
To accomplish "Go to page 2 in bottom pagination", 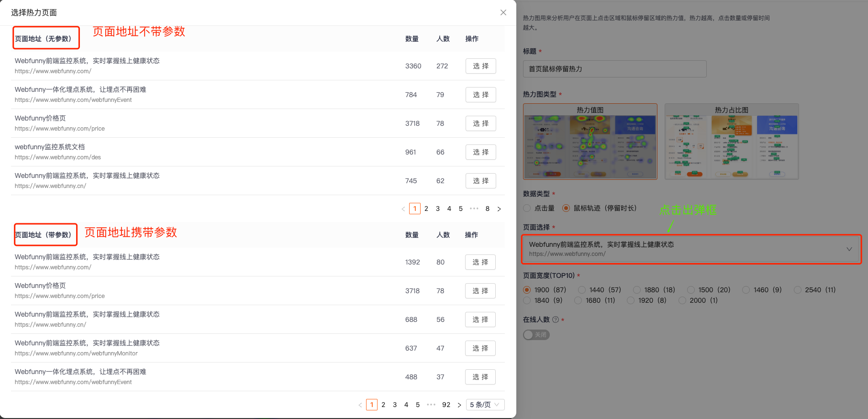I will [x=383, y=405].
